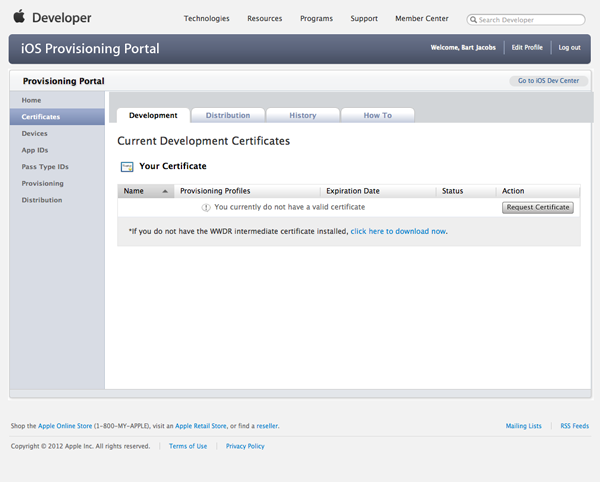Go to Member Center

pos(422,18)
